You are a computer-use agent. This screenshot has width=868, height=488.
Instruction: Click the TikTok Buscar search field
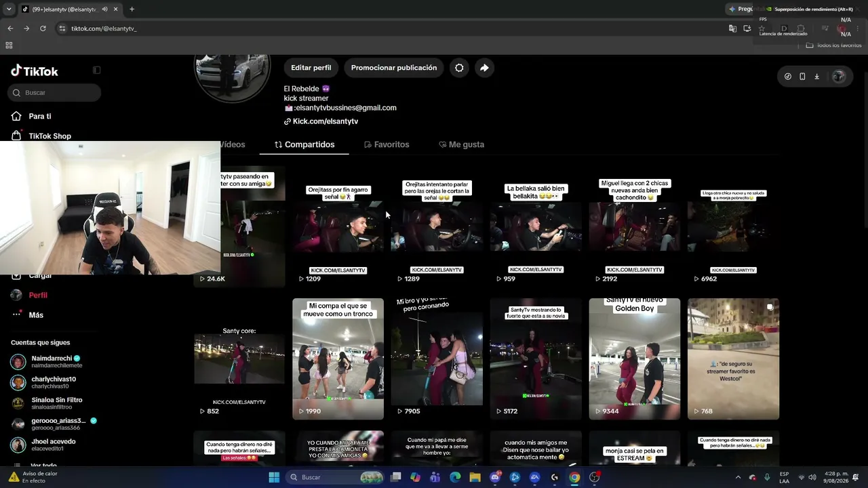[x=54, y=93]
